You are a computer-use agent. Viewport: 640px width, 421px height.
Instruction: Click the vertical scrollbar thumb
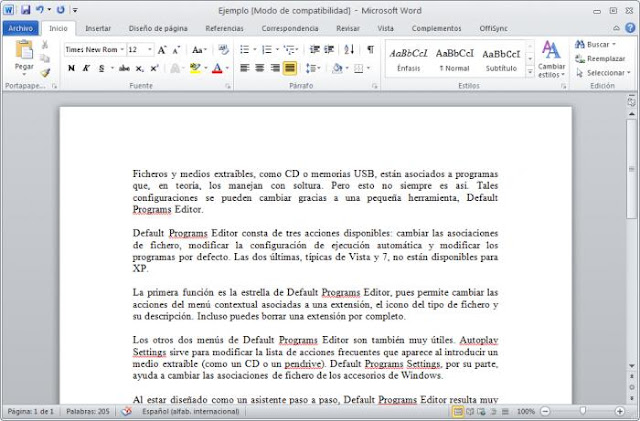pyautogui.click(x=631, y=169)
